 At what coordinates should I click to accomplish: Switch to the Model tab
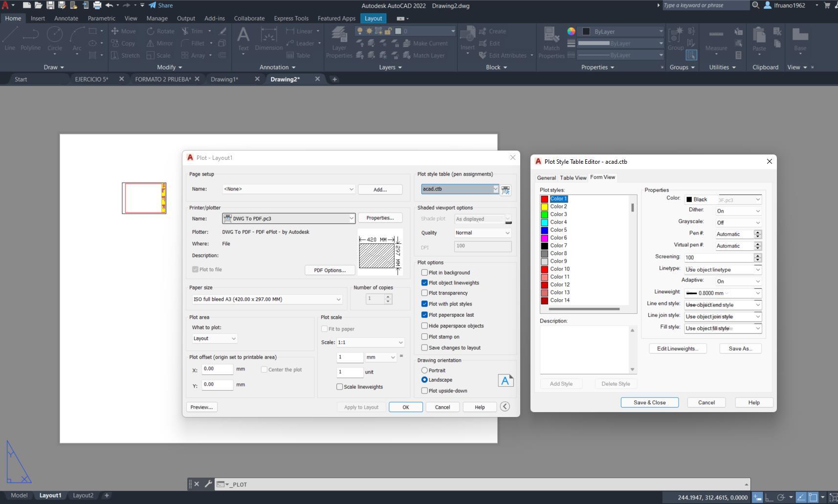pos(19,496)
